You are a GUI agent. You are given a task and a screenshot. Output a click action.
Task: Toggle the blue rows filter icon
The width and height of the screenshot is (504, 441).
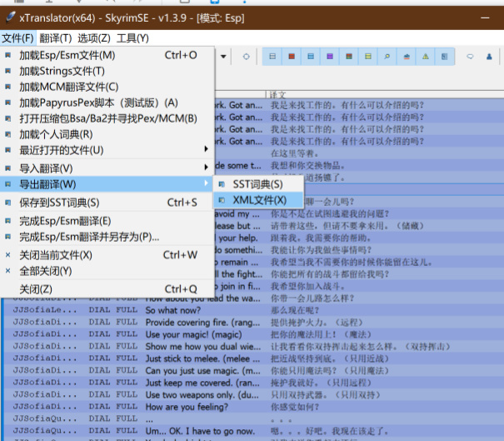(311, 57)
